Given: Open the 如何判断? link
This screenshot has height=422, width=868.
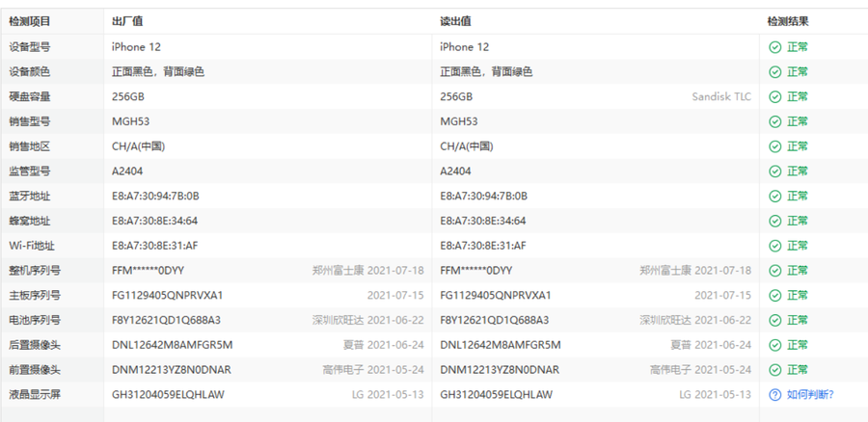Looking at the screenshot, I should pyautogui.click(x=809, y=394).
